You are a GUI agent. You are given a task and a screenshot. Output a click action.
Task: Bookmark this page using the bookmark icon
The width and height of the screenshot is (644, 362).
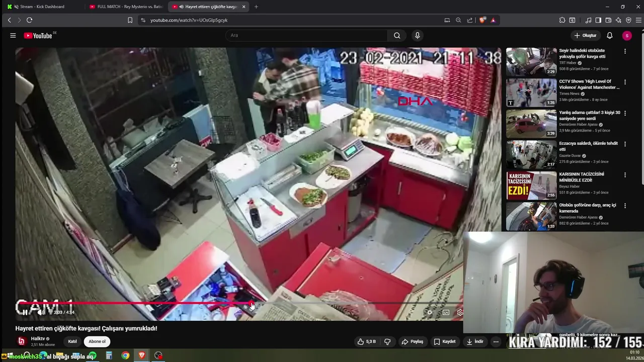130,20
